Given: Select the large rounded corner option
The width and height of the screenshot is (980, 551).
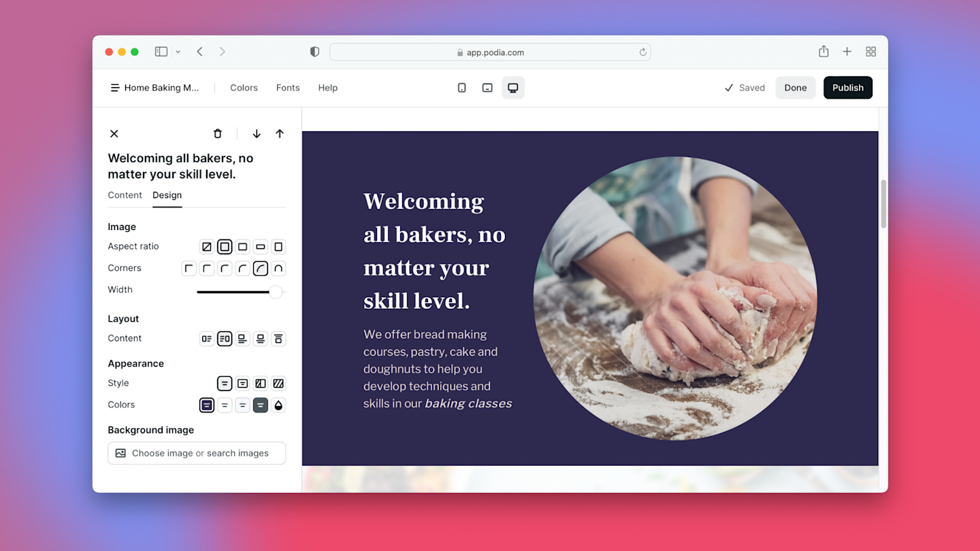Looking at the screenshot, I should (x=260, y=269).
